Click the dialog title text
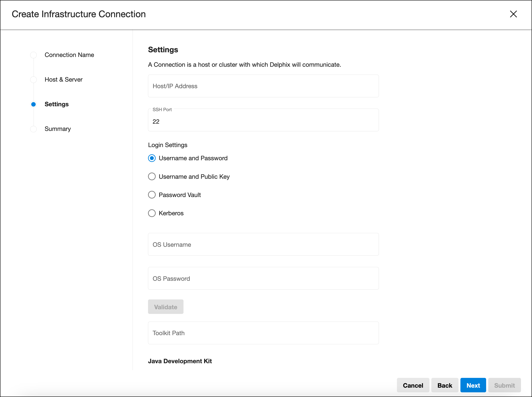 click(x=79, y=14)
